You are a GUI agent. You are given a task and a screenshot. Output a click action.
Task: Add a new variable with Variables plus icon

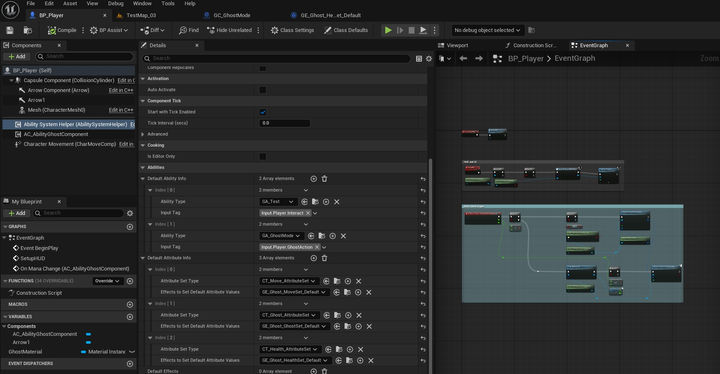(130, 317)
